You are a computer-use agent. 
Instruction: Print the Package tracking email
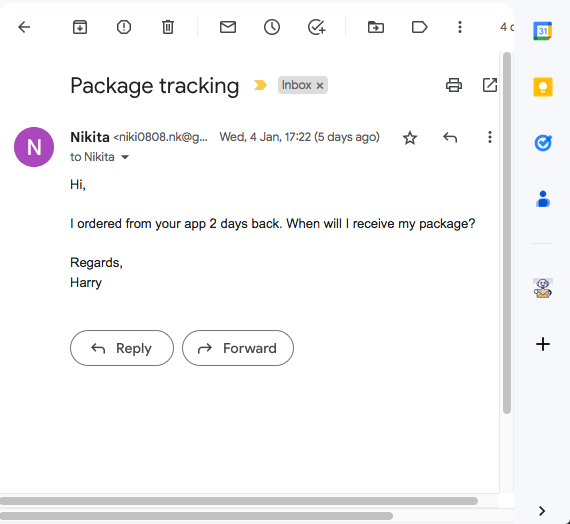coord(454,85)
